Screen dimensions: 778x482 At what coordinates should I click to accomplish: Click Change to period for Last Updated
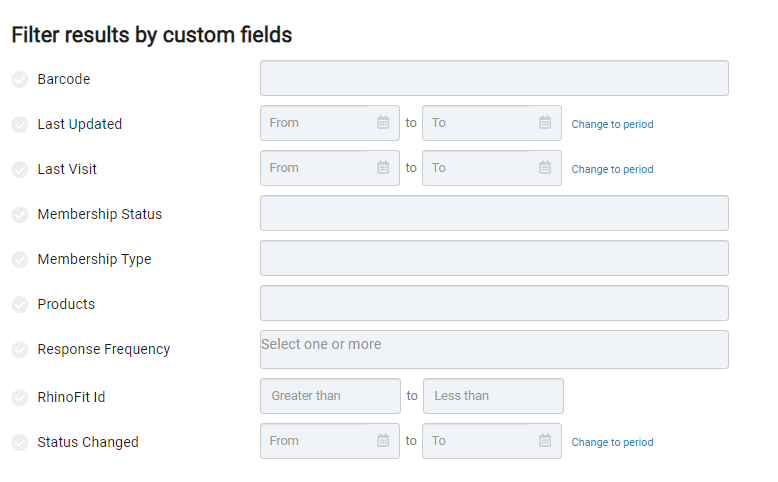pyautogui.click(x=612, y=125)
